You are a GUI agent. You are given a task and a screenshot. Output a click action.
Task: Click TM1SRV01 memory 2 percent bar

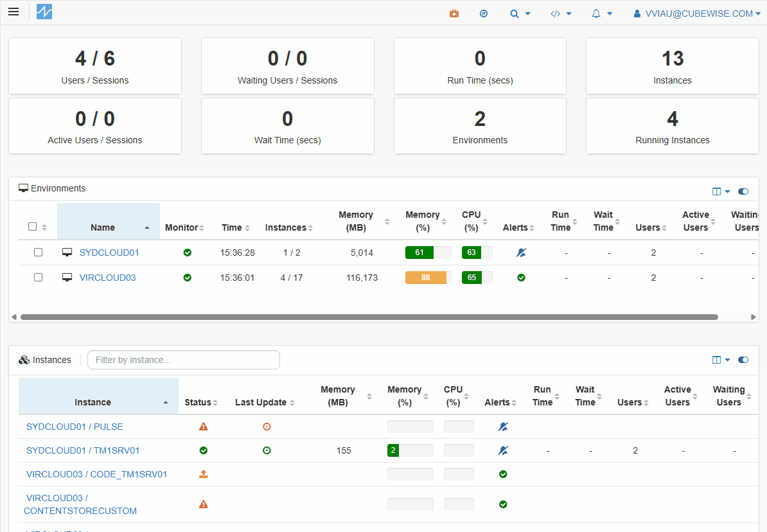(x=410, y=450)
